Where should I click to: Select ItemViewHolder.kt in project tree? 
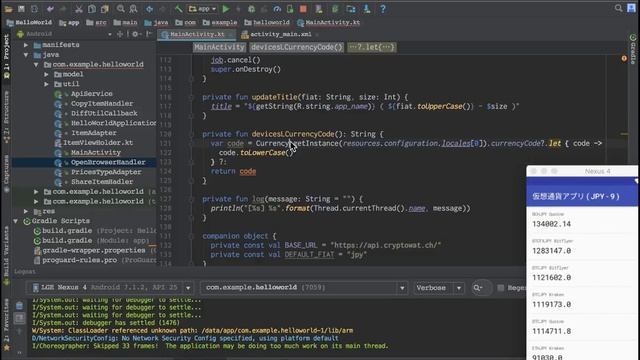(x=98, y=143)
